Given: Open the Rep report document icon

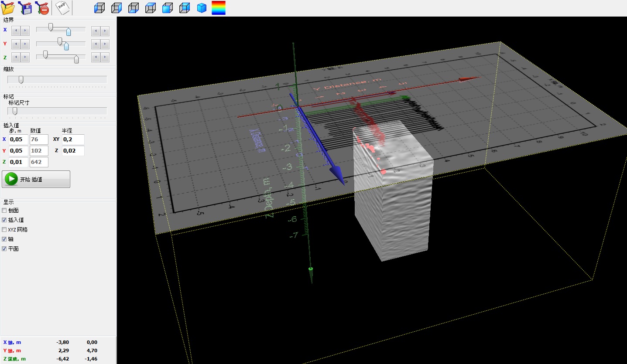Looking at the screenshot, I should coord(61,8).
